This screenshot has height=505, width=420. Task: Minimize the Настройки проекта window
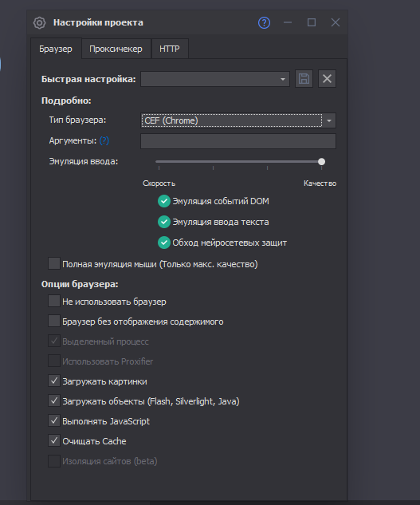(x=288, y=22)
